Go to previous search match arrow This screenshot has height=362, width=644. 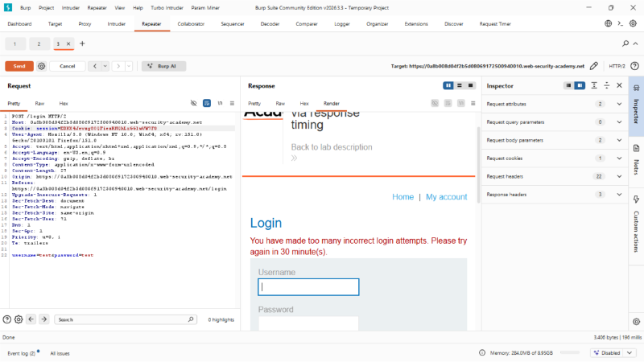pos(31,319)
